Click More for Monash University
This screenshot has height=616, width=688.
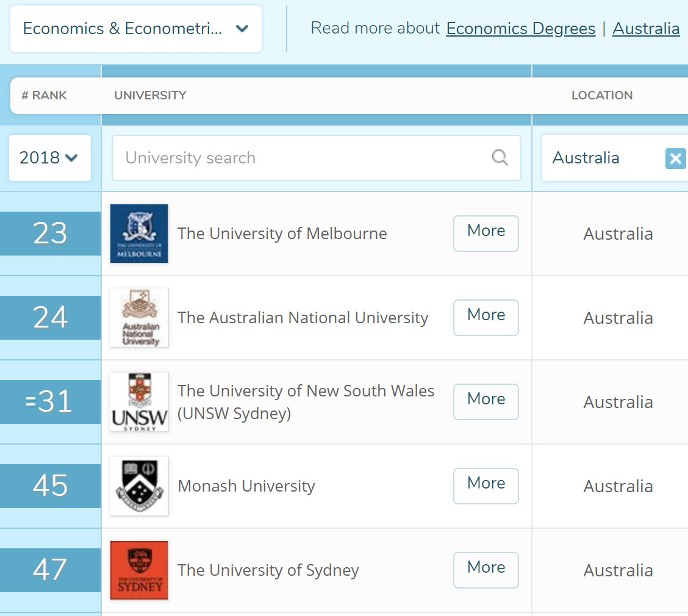click(486, 486)
